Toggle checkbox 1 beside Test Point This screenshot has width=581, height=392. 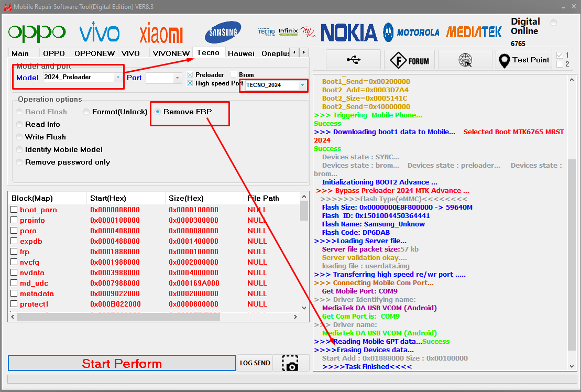pos(560,55)
